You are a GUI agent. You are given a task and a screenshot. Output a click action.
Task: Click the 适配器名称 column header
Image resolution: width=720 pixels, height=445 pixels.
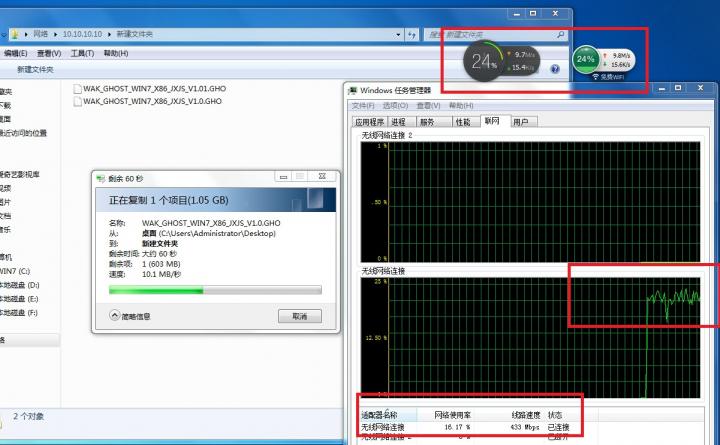coord(388,415)
